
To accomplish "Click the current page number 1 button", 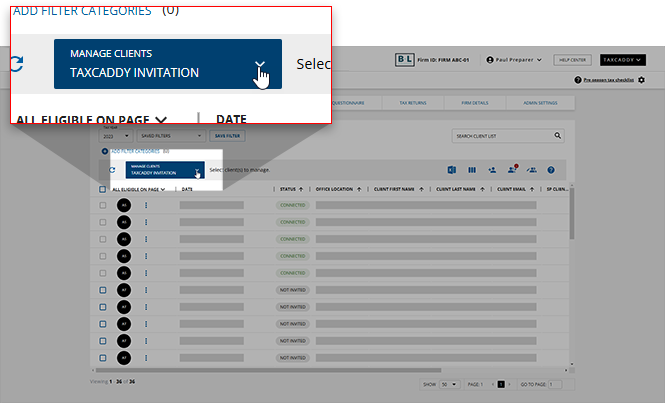I will click(x=501, y=384).
